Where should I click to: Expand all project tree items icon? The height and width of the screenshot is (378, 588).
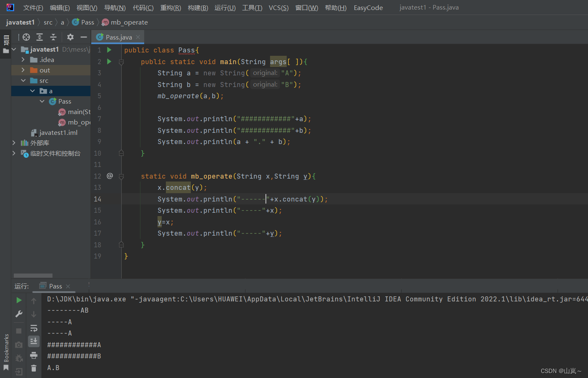tap(40, 37)
